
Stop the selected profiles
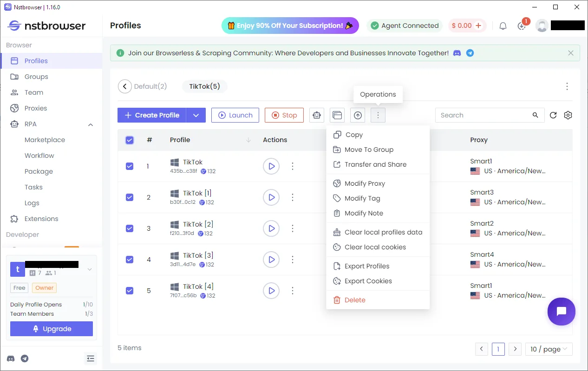[x=284, y=115]
